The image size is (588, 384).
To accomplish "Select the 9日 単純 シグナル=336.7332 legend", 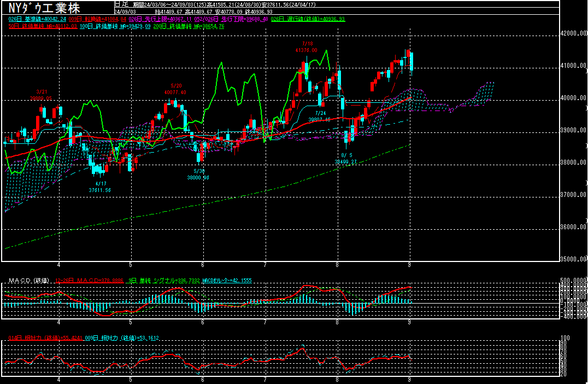I will (164, 281).
